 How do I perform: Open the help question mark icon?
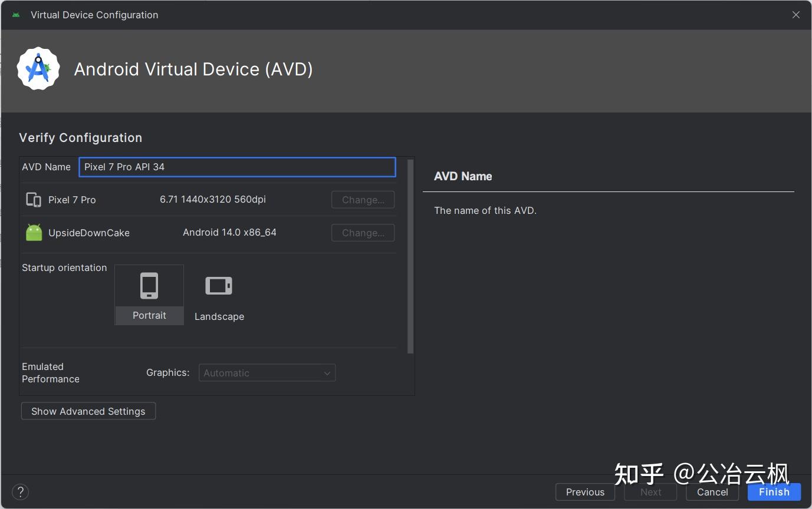click(x=20, y=492)
